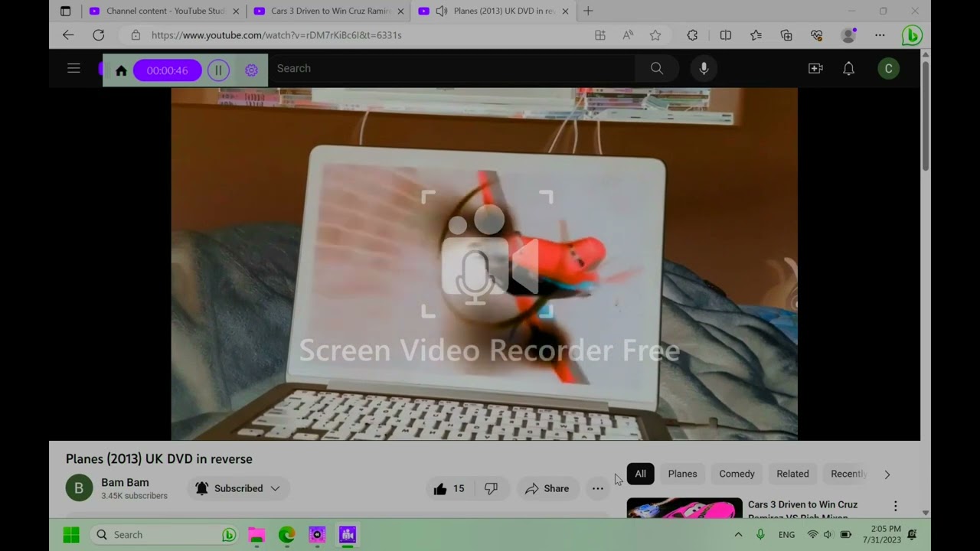Select the Planes filter chip
This screenshot has height=551, width=980.
coord(682,474)
